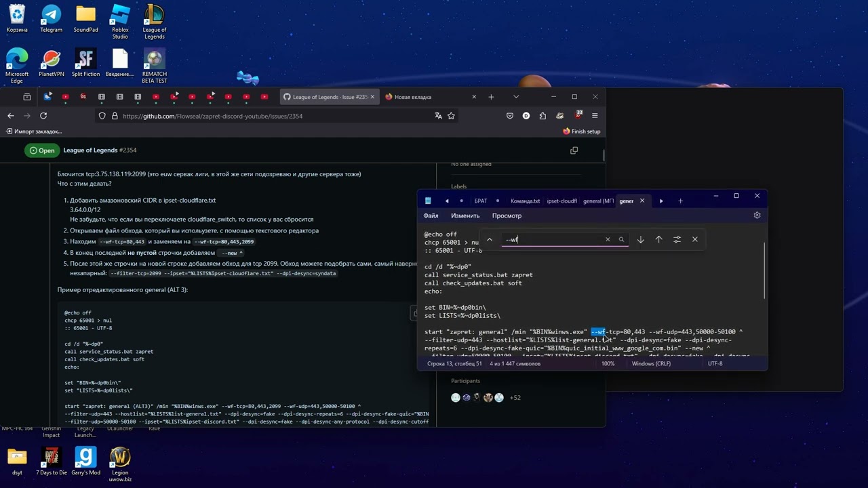Image resolution: width=868 pixels, height=488 pixels.
Task: Open Firefox hamburger application menu
Action: tap(595, 116)
